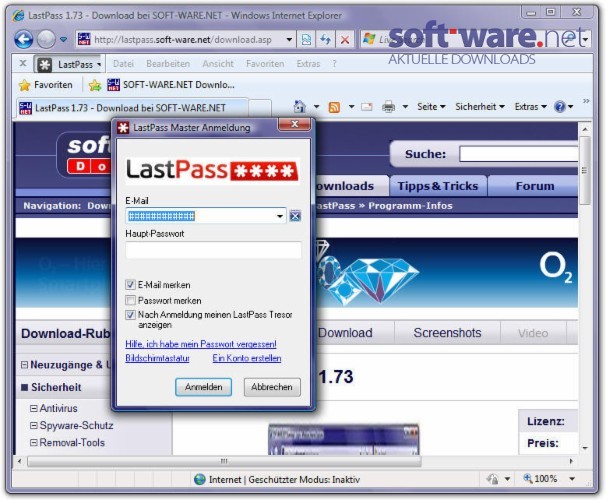Open the Datei menu
This screenshot has width=606, height=500.
pos(123,64)
